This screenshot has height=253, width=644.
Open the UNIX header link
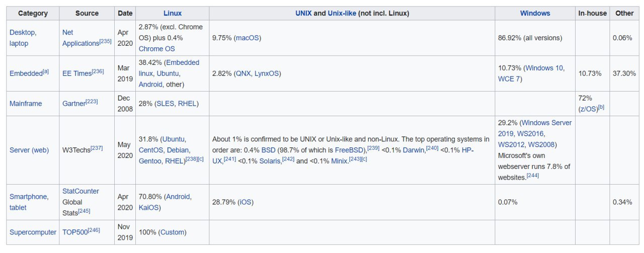(x=303, y=13)
